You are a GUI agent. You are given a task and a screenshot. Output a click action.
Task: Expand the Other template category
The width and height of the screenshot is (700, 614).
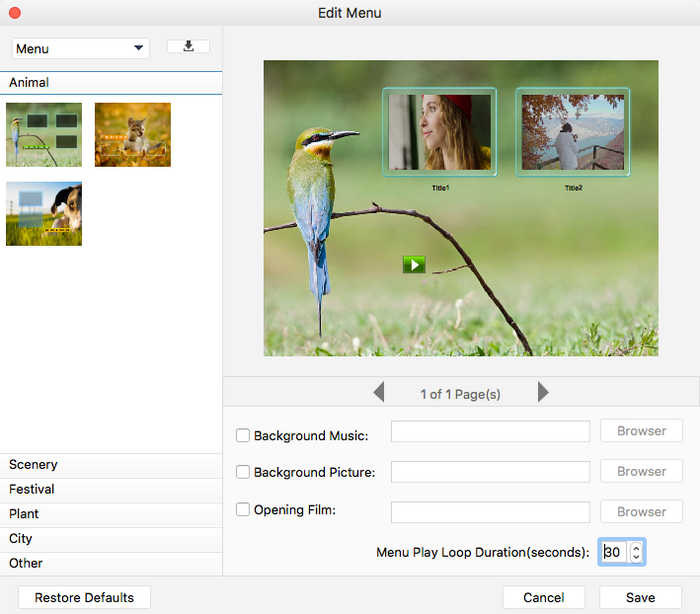pyautogui.click(x=111, y=563)
